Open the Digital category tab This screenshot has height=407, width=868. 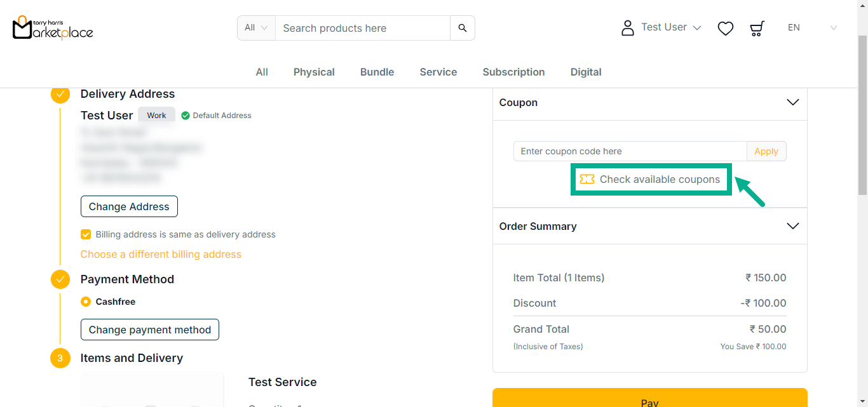(585, 72)
